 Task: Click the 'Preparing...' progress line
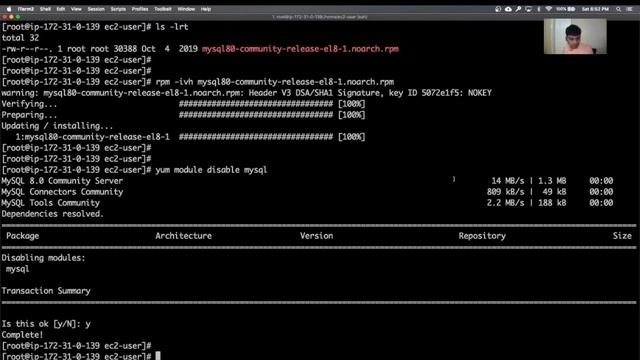[183, 115]
